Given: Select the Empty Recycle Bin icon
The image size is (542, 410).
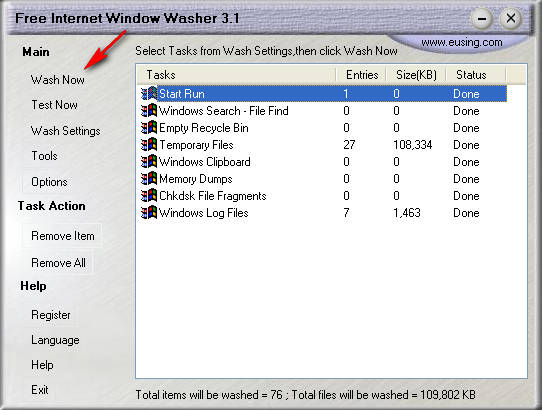Looking at the screenshot, I should [149, 128].
